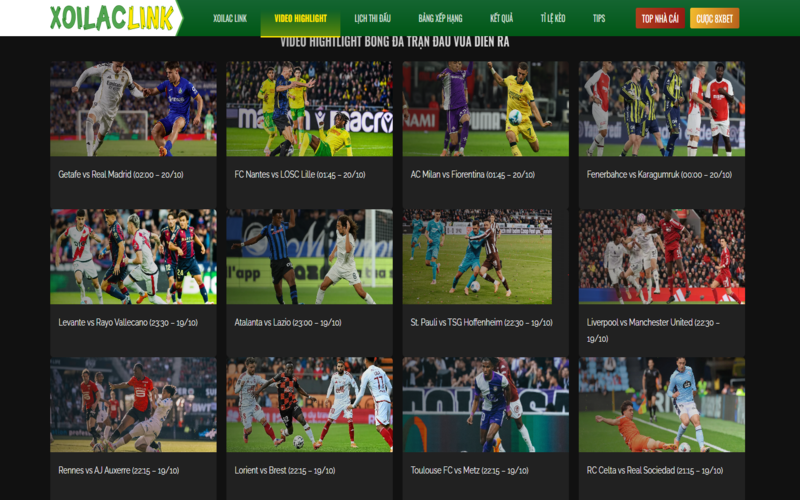Click the RC Celta vs Real Sociedad title link
The height and width of the screenshot is (500, 800).
[654, 470]
